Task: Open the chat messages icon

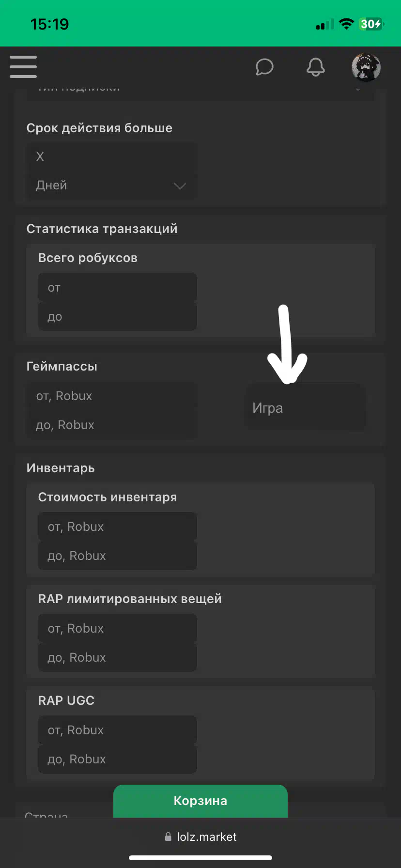Action: (264, 67)
